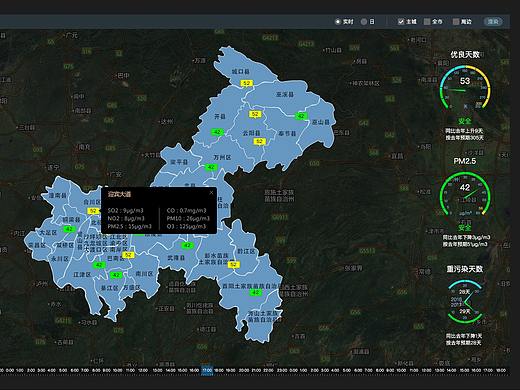Select the highlighted 17:00 timeline mark
The image size is (520, 390).
pyautogui.click(x=207, y=370)
